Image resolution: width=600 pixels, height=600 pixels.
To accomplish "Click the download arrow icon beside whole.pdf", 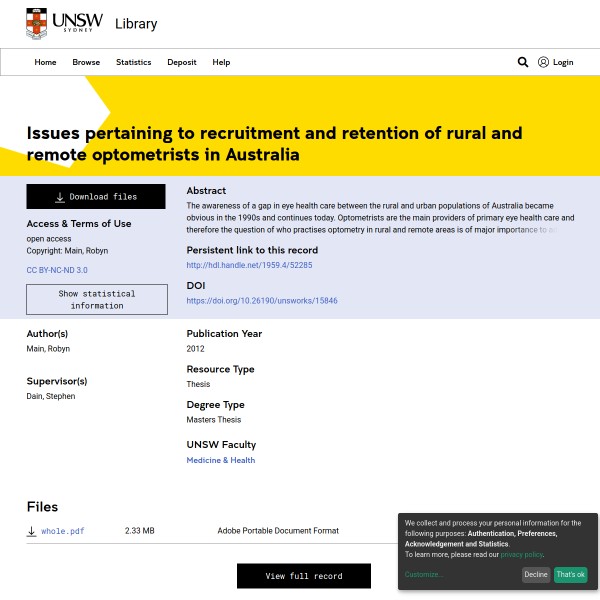I will [x=32, y=531].
